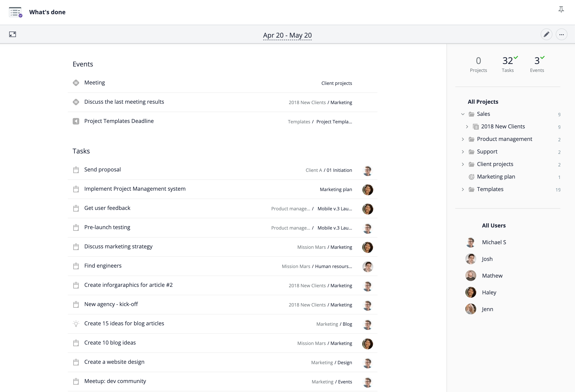Click the fullscreen expand icon
This screenshot has width=575, height=392.
point(13,34)
